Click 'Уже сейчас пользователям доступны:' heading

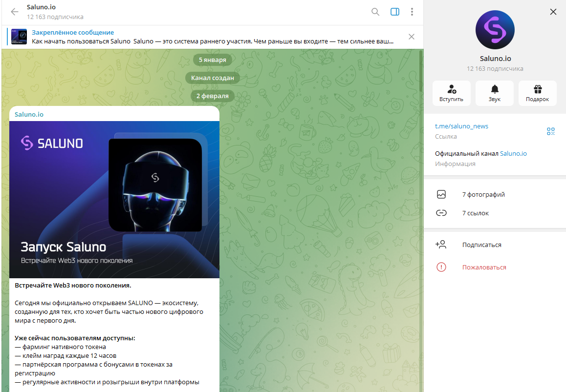75,338
